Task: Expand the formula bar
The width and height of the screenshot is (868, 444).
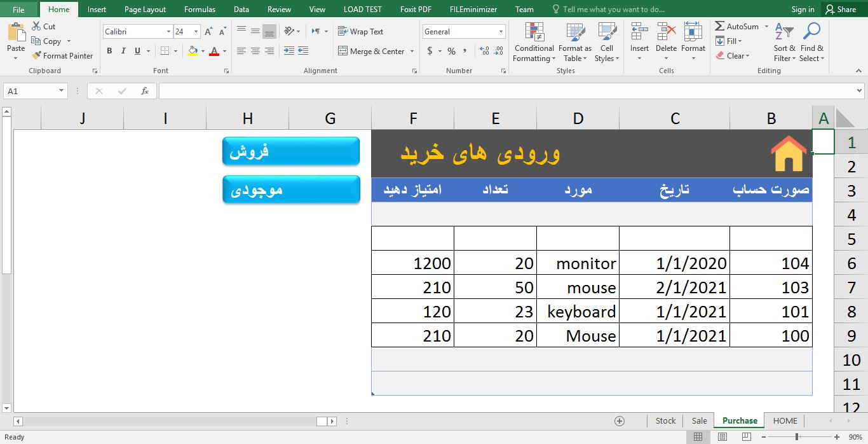Action: [x=860, y=91]
